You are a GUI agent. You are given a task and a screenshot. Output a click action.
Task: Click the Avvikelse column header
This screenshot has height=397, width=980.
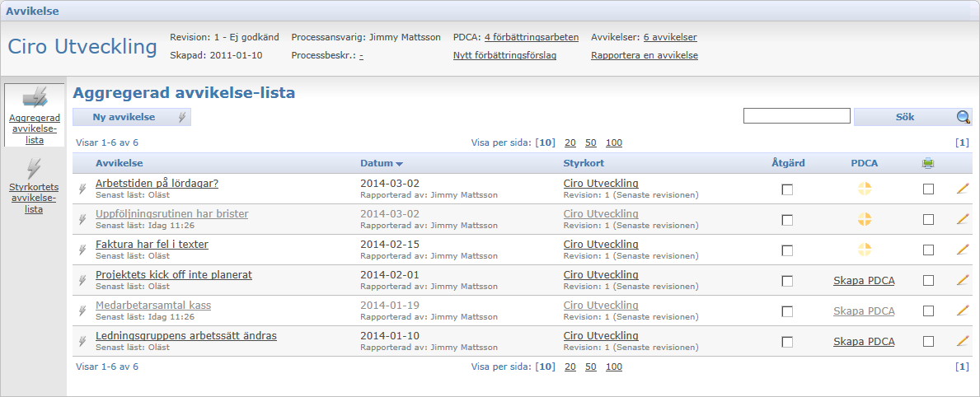[x=120, y=163]
